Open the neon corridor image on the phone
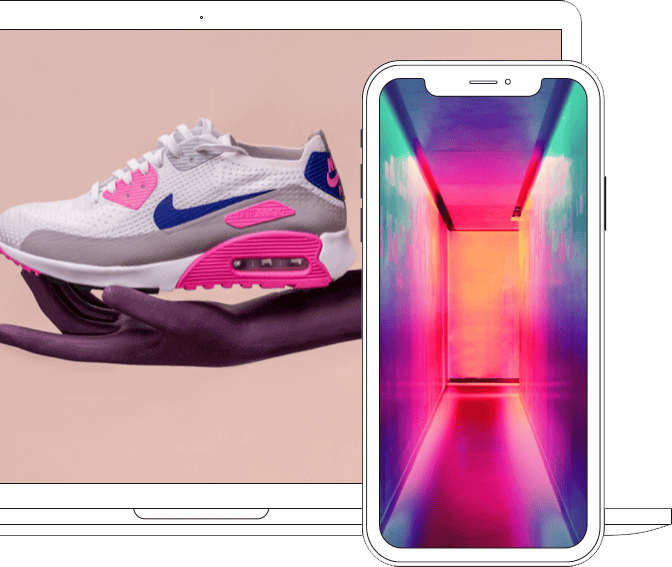Viewport: 672px width, 567px height. pos(483,313)
